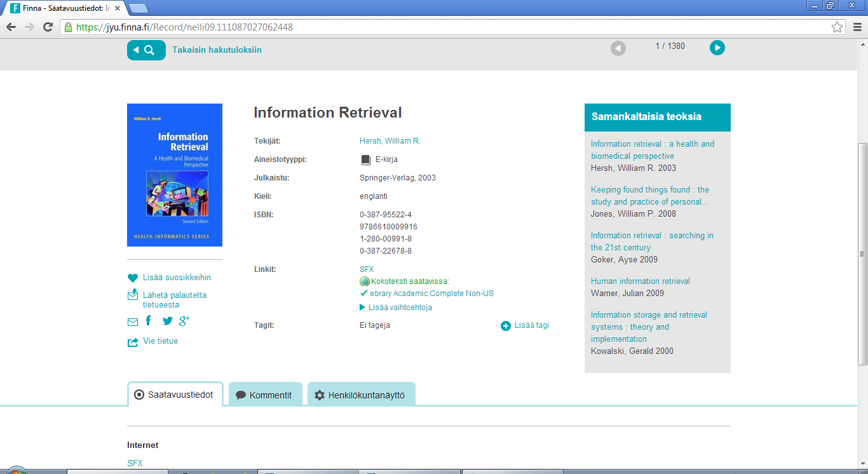Go back with the browser back arrow
Image resolution: width=868 pixels, height=474 pixels.
(x=11, y=27)
